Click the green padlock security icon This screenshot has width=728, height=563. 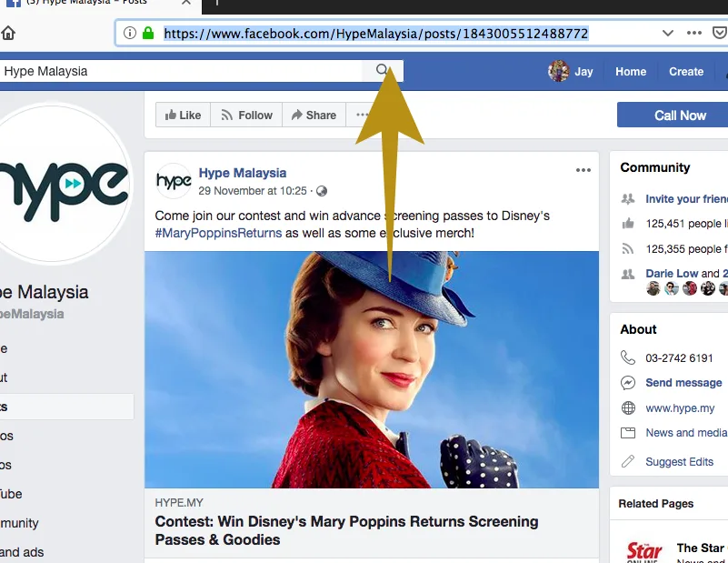pyautogui.click(x=148, y=34)
